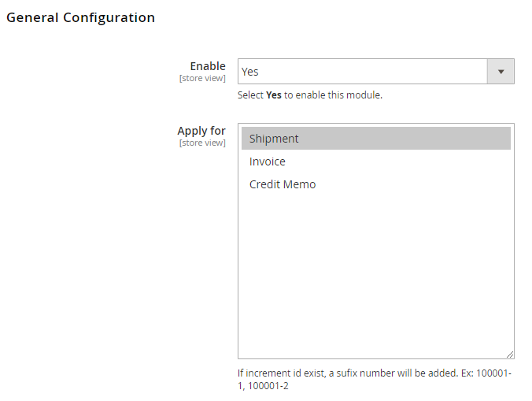Click the hint about enabling this module

(309, 95)
